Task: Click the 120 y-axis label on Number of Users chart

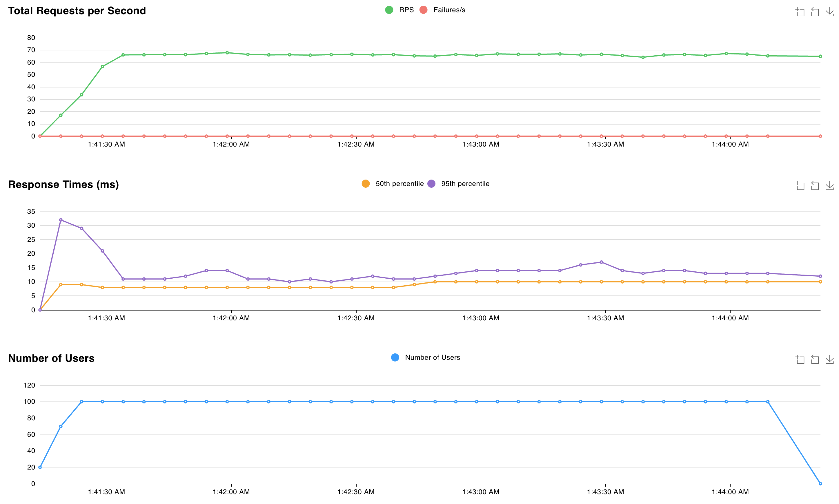Action: coord(29,385)
